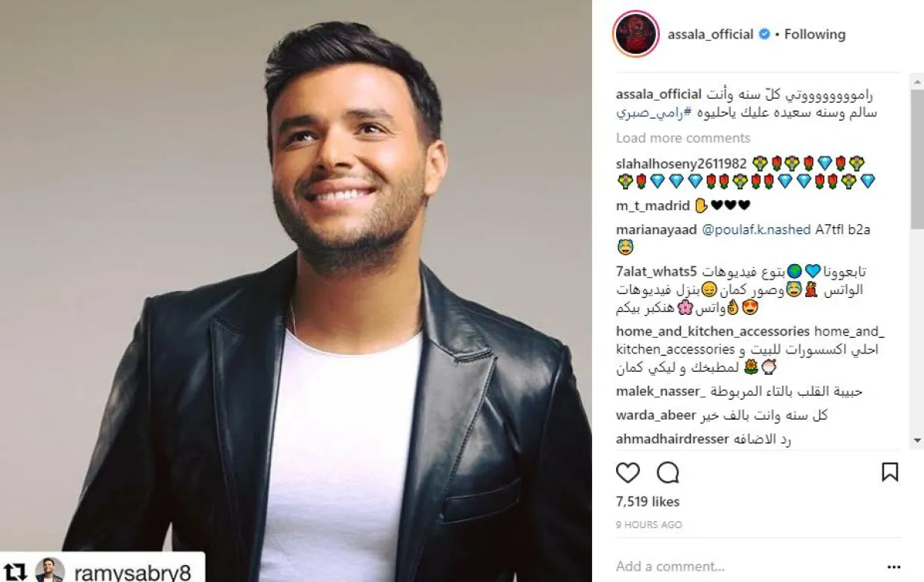
Task: Open commenter slahalhoseny2611982 profile
Action: point(681,163)
